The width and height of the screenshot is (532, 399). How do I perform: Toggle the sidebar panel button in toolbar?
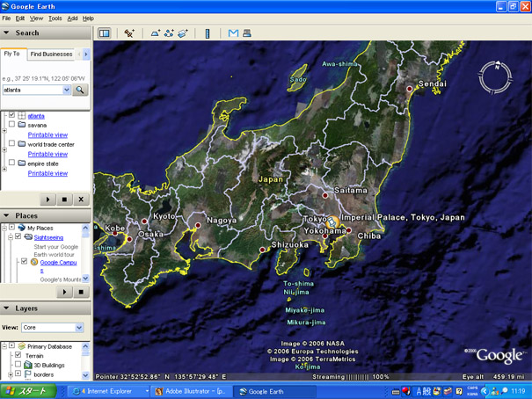[x=104, y=33]
